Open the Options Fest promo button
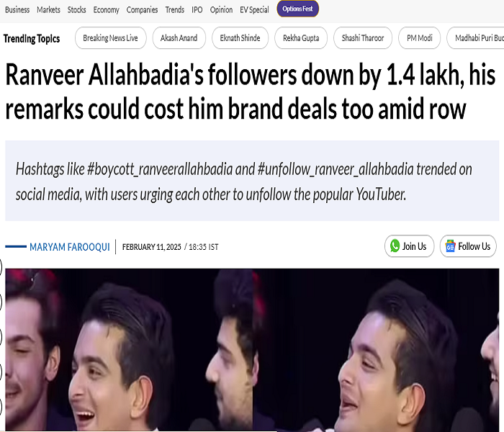Image resolution: width=504 pixels, height=432 pixels. click(297, 9)
